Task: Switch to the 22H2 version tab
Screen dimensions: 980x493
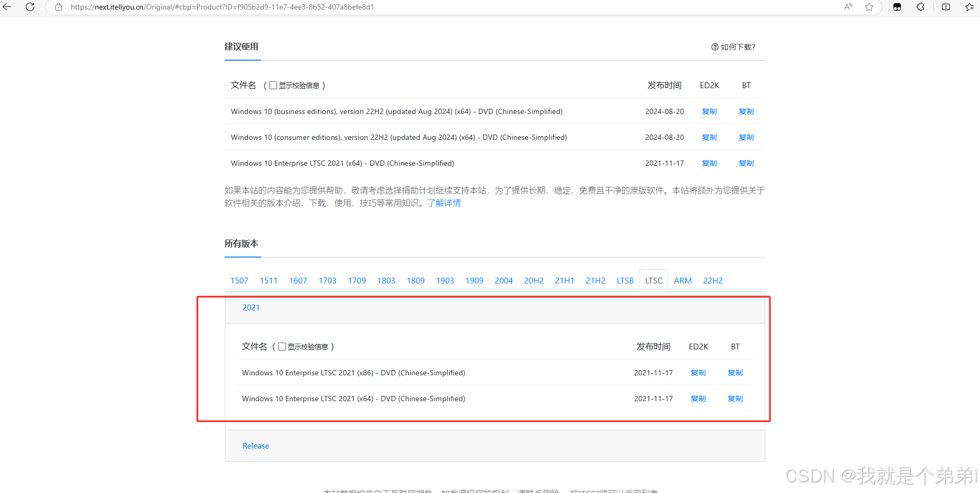Action: [x=713, y=280]
